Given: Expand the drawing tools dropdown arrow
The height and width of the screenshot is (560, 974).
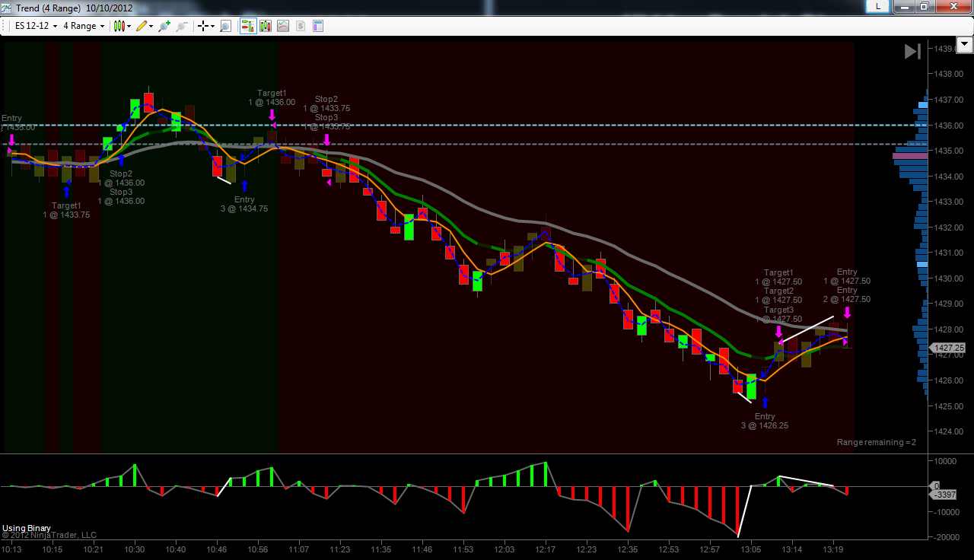Looking at the screenshot, I should tap(151, 26).
